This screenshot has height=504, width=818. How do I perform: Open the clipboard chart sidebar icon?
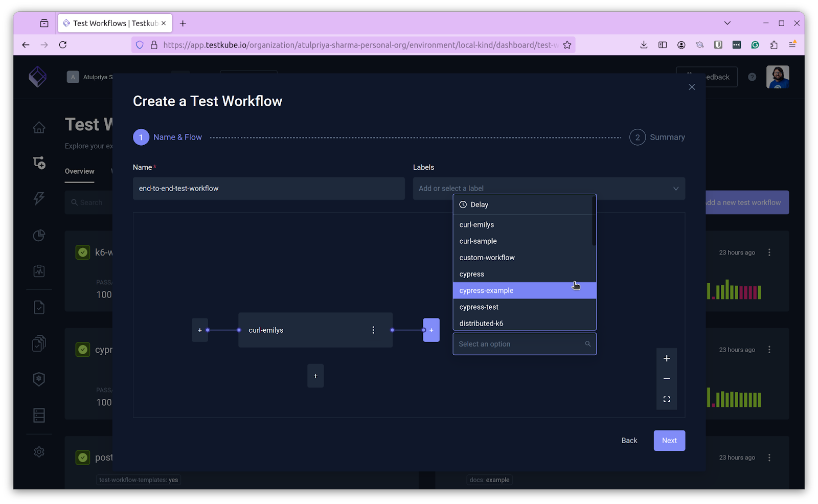click(x=39, y=271)
